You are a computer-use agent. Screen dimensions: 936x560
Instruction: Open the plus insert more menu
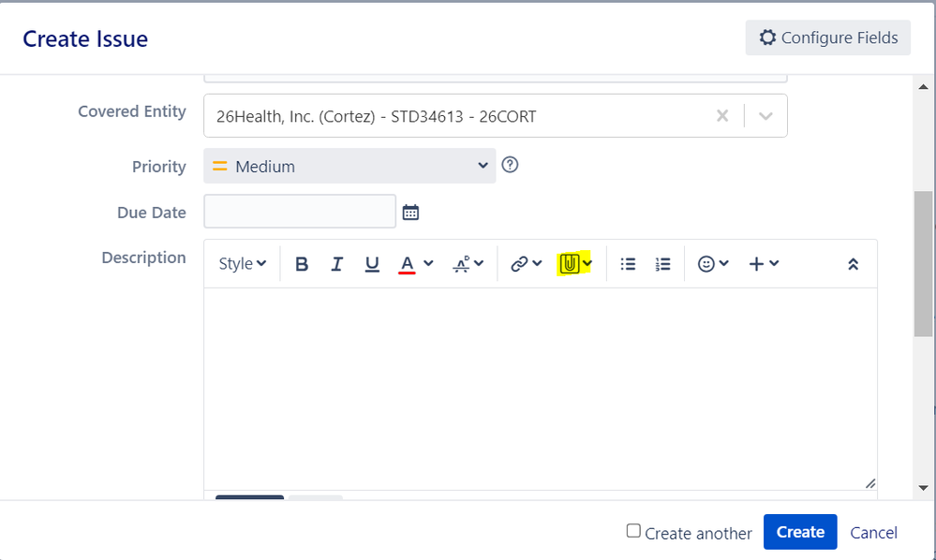(764, 263)
